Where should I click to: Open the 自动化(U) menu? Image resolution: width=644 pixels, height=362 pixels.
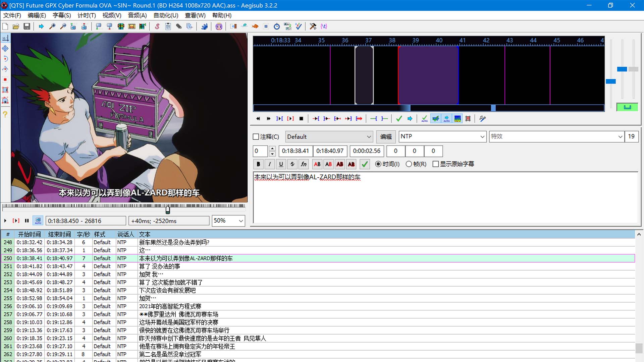click(x=166, y=15)
